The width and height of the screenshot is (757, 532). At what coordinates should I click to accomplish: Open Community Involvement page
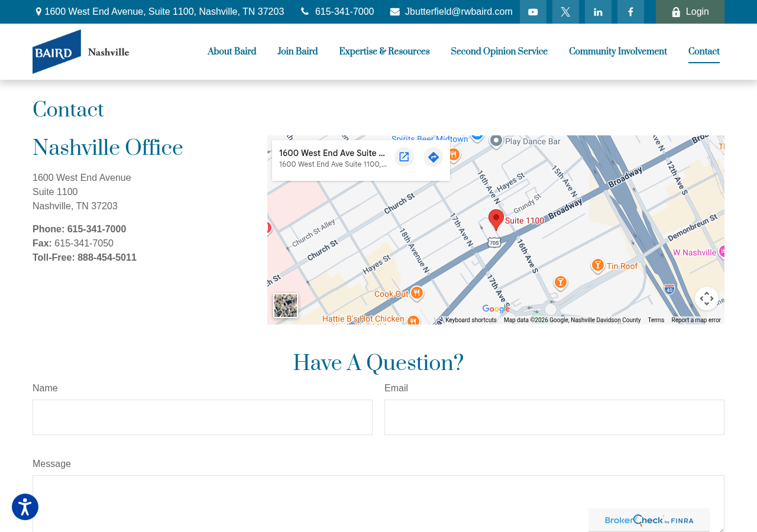618,51
